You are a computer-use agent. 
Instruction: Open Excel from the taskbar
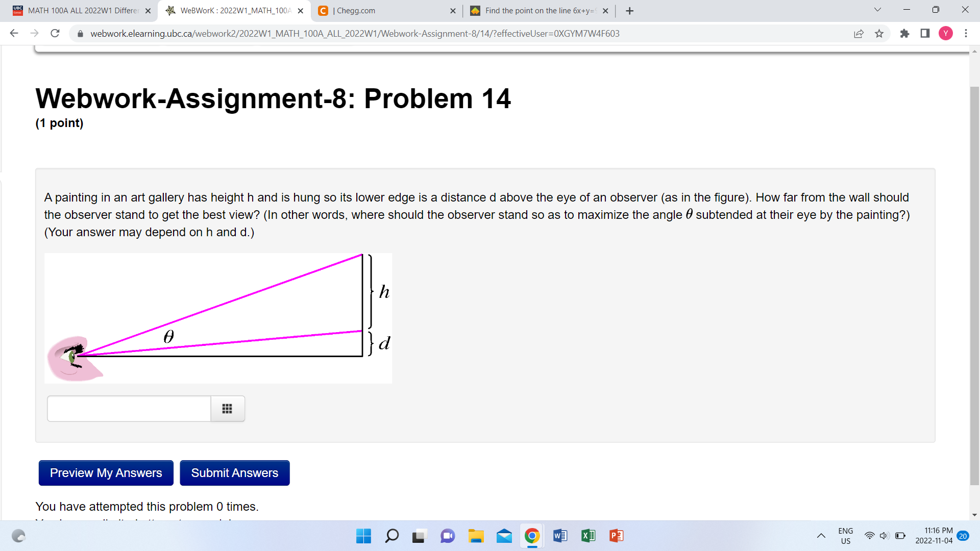[588, 536]
